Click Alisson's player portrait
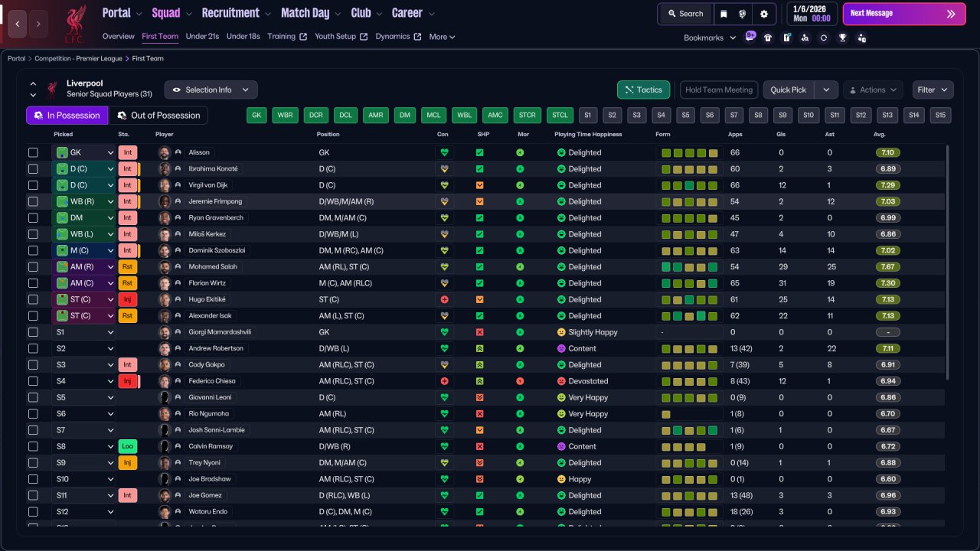The image size is (980, 551). [164, 152]
